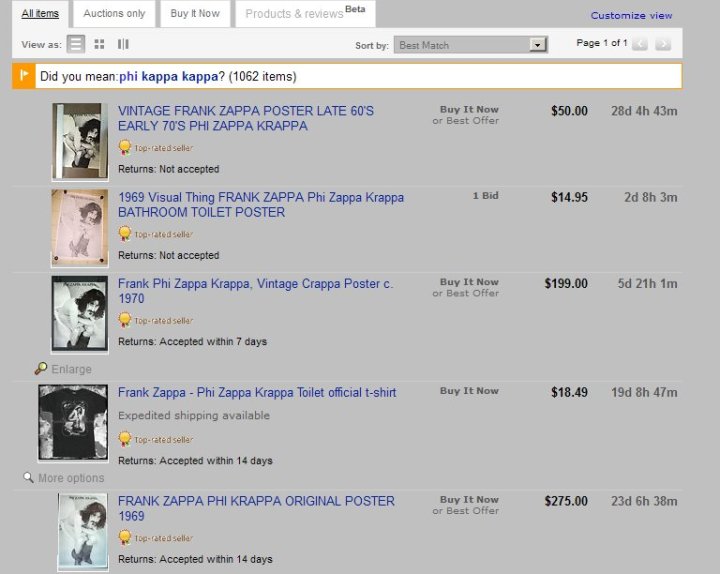Screen dimensions: 720x574
Task: Open Phi Zappa Krappa Toilet t-shirt listing
Action: pyautogui.click(x=257, y=393)
